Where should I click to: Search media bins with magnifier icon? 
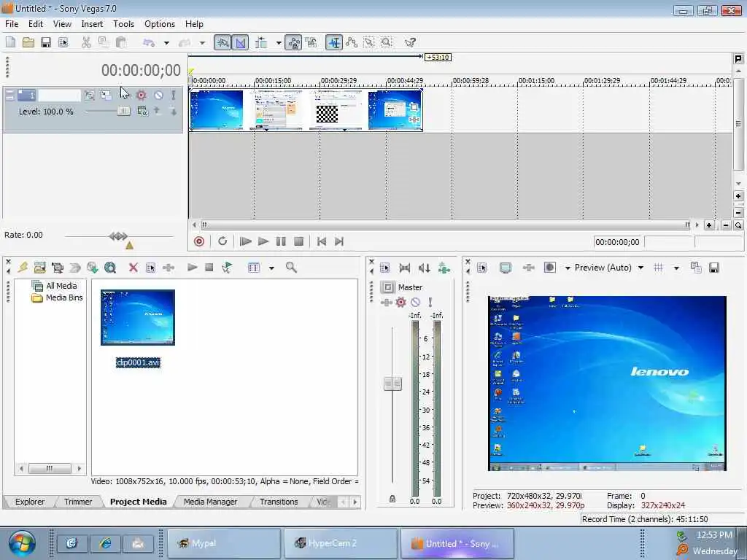pyautogui.click(x=291, y=268)
